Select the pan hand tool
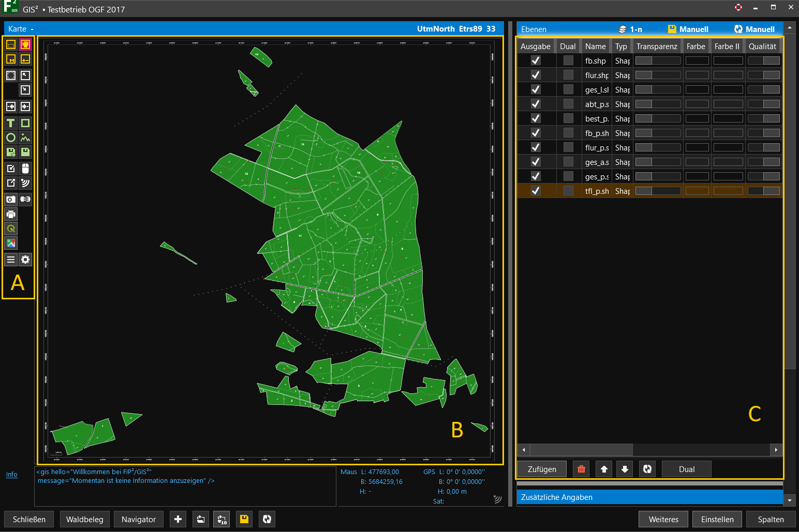The height and width of the screenshot is (532, 799). pos(25,44)
